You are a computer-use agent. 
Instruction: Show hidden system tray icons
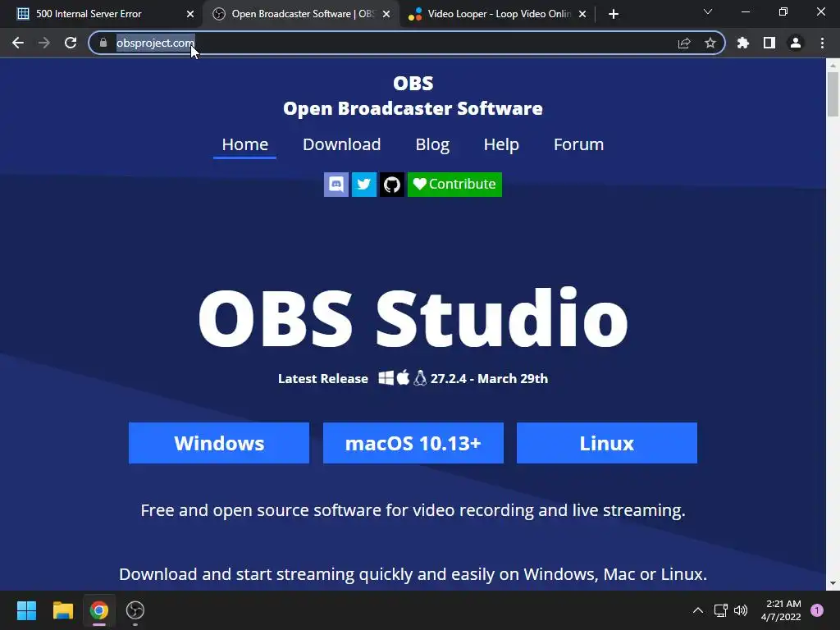point(697,610)
